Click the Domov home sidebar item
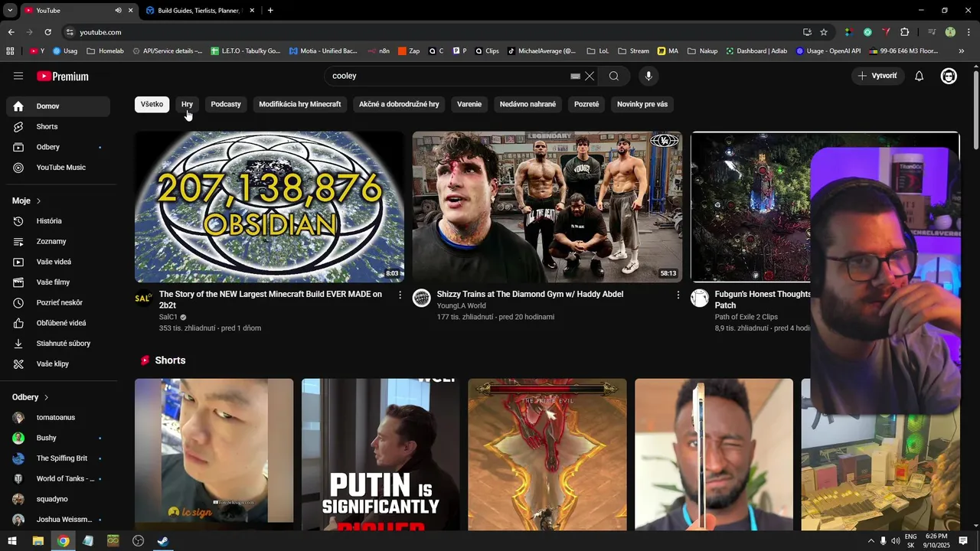 click(x=58, y=106)
